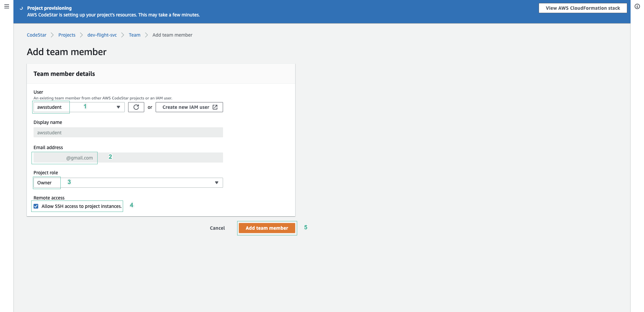Toggle Allow SSH access checkbox
Screen dimensions: 644x312
pyautogui.click(x=36, y=206)
